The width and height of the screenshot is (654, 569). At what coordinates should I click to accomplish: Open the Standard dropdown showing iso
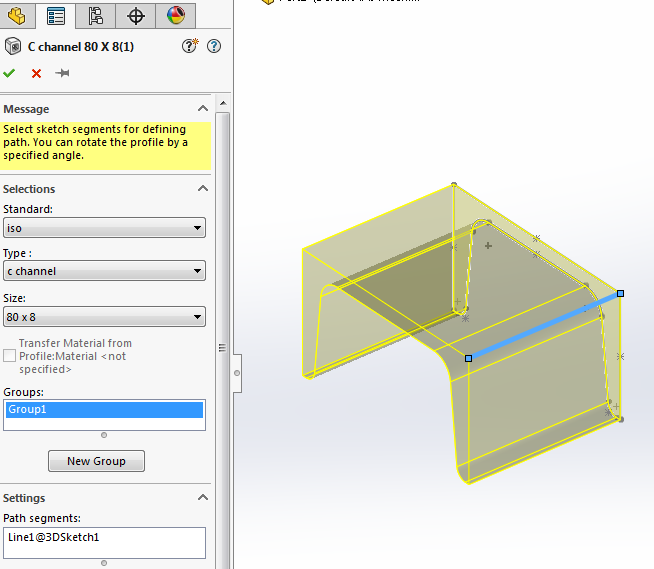click(104, 228)
